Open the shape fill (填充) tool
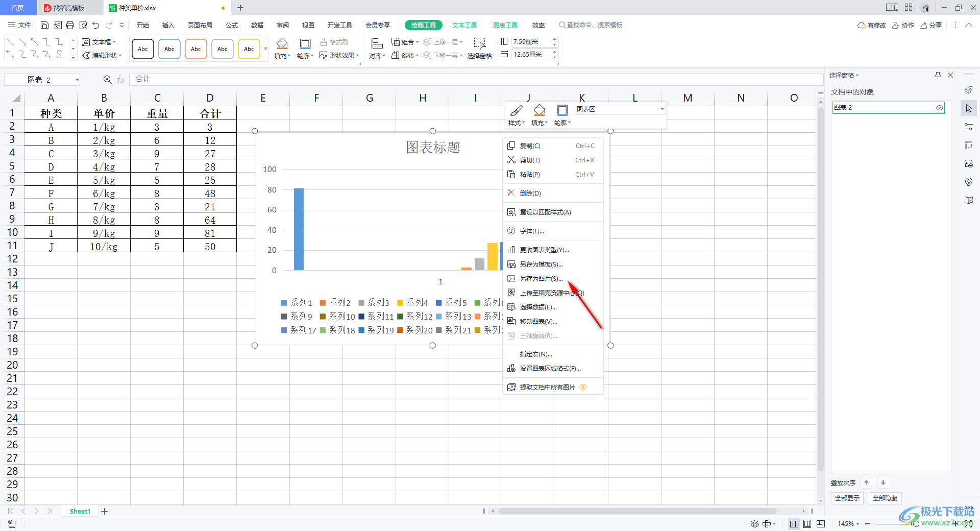The height and width of the screenshot is (531, 980). point(282,49)
